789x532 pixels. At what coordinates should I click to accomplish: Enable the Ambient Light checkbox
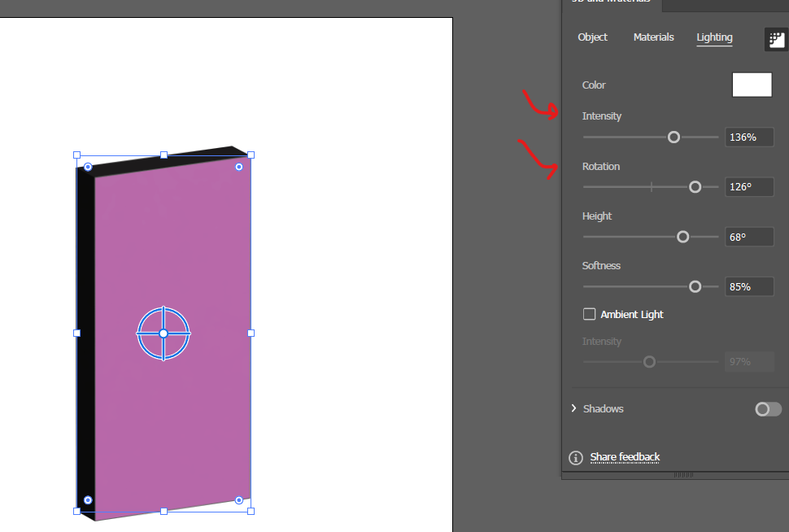(x=589, y=314)
